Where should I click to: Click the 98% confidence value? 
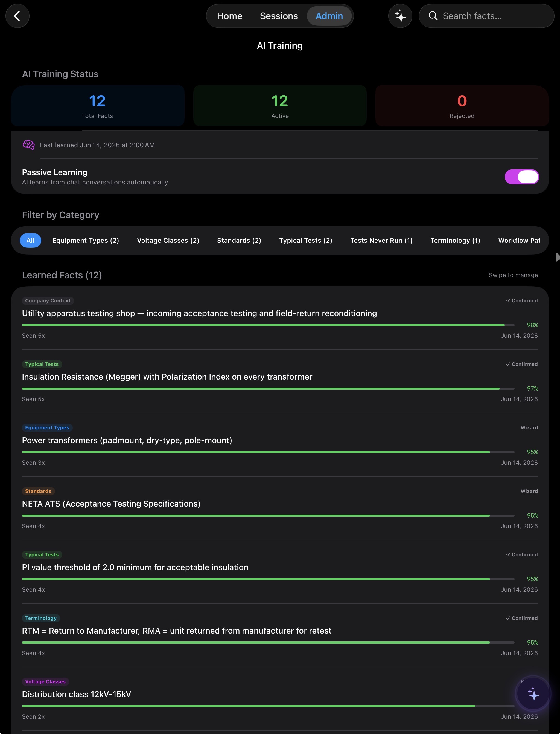tap(532, 325)
